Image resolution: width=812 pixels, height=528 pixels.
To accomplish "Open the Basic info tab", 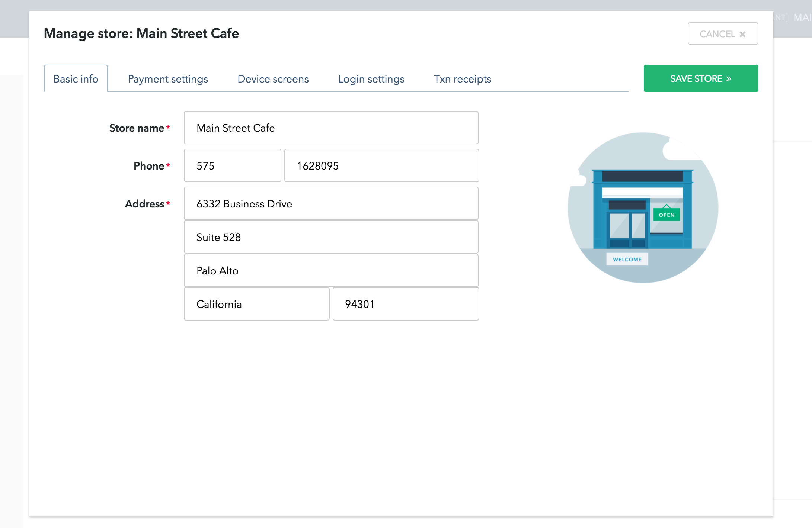I will pos(76,79).
